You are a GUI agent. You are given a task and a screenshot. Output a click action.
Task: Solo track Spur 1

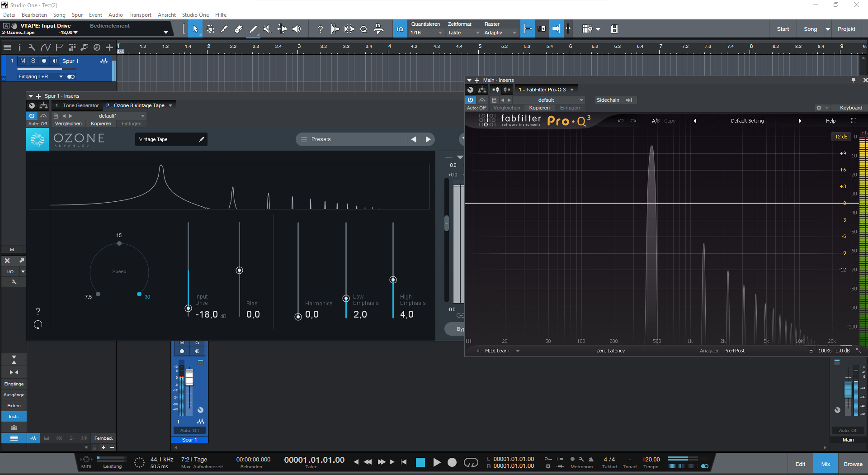click(x=33, y=61)
